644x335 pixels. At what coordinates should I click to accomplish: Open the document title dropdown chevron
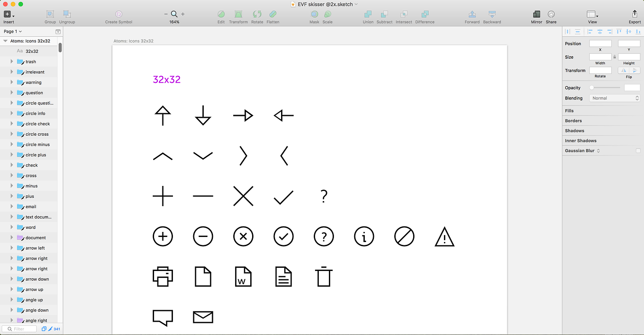pos(356,4)
